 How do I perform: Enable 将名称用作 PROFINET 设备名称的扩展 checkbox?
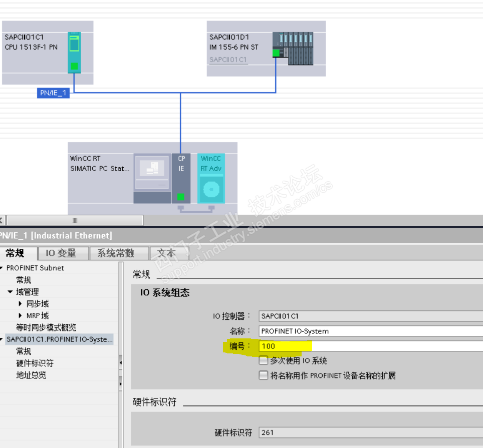click(264, 375)
